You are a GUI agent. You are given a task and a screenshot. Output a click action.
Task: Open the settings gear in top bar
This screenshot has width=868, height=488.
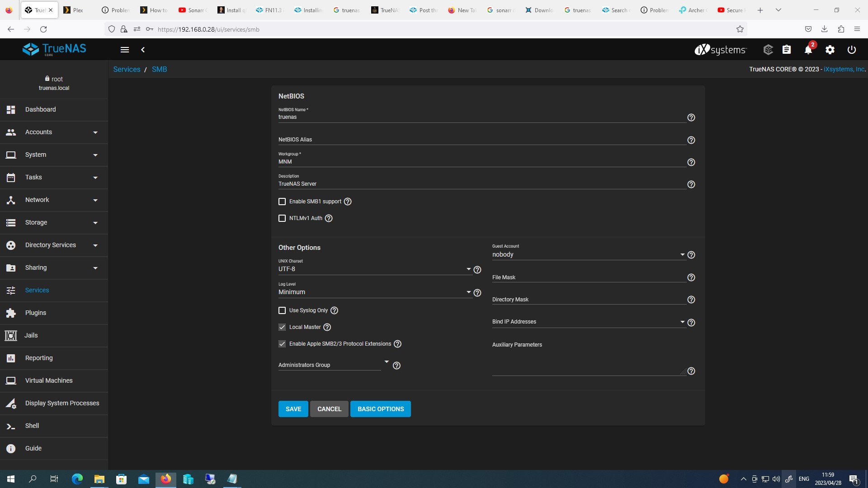pos(830,50)
